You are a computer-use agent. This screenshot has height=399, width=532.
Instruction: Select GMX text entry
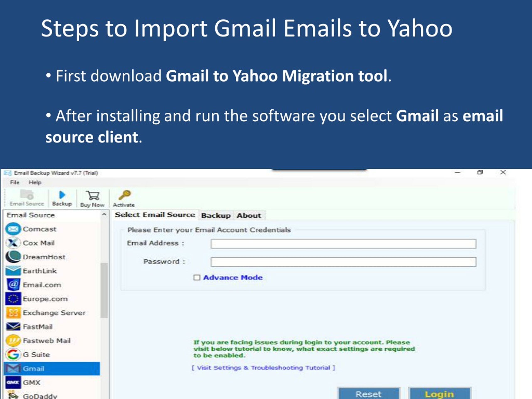tap(32, 382)
